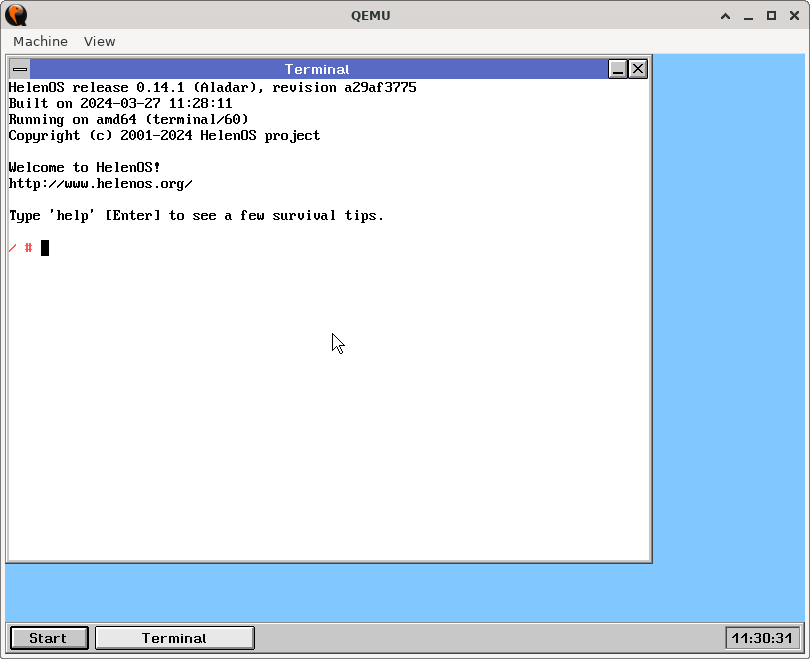Image resolution: width=810 pixels, height=659 pixels.
Task: Close the QEMU window
Action: tap(795, 15)
